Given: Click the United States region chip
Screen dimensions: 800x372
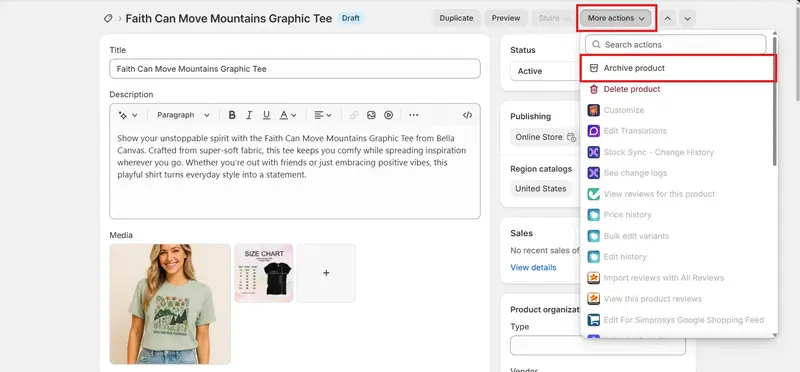Looking at the screenshot, I should (540, 189).
